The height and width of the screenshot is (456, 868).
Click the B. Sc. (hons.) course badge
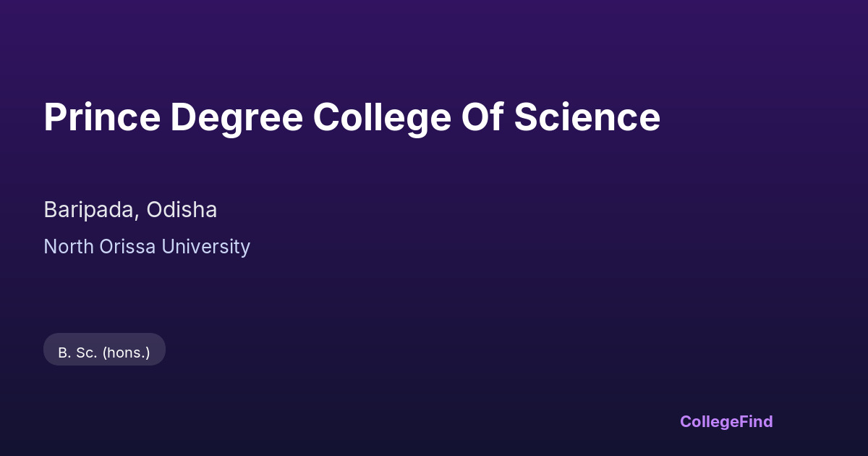tap(104, 350)
